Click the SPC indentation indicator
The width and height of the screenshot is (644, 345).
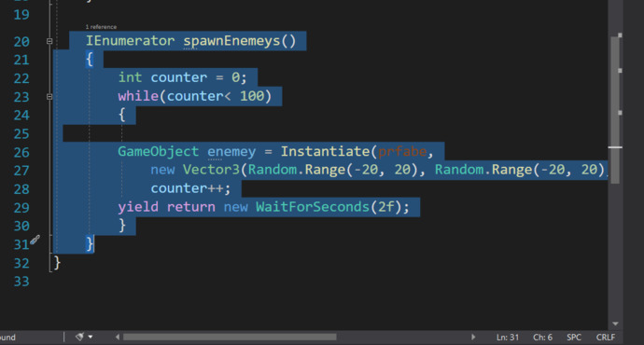tap(574, 338)
